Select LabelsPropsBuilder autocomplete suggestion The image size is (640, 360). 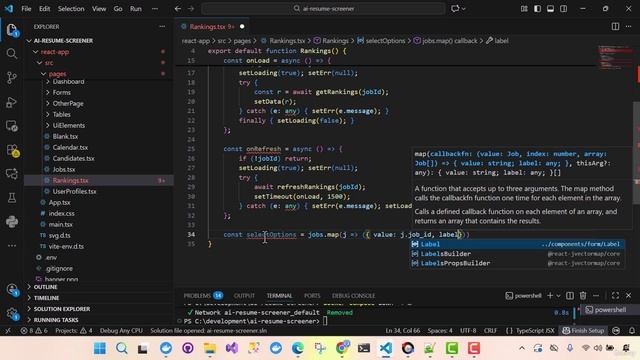(x=517, y=263)
